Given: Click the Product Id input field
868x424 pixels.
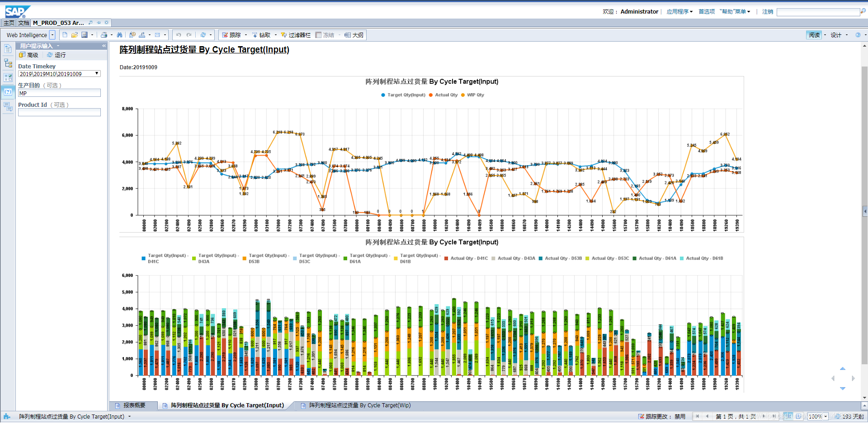Looking at the screenshot, I should (x=59, y=112).
